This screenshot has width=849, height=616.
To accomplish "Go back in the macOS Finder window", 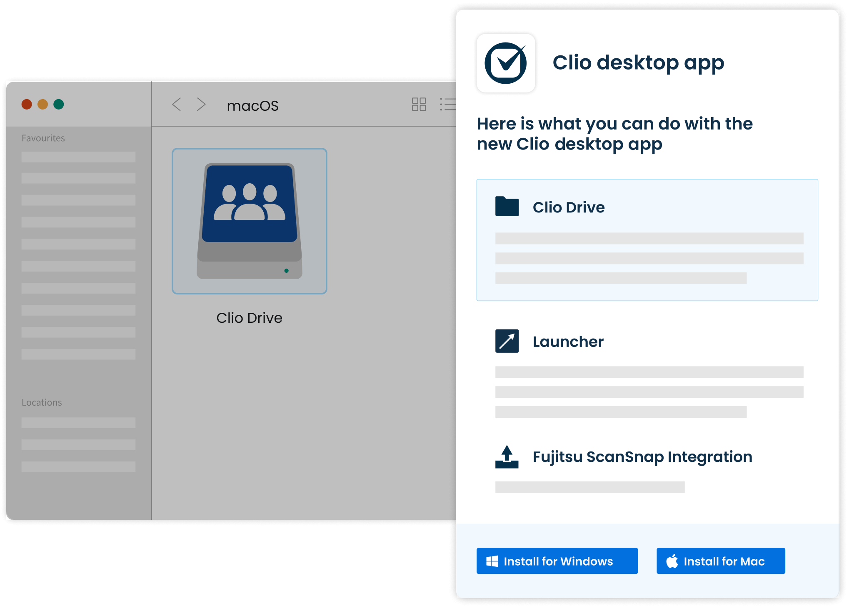I will click(177, 105).
